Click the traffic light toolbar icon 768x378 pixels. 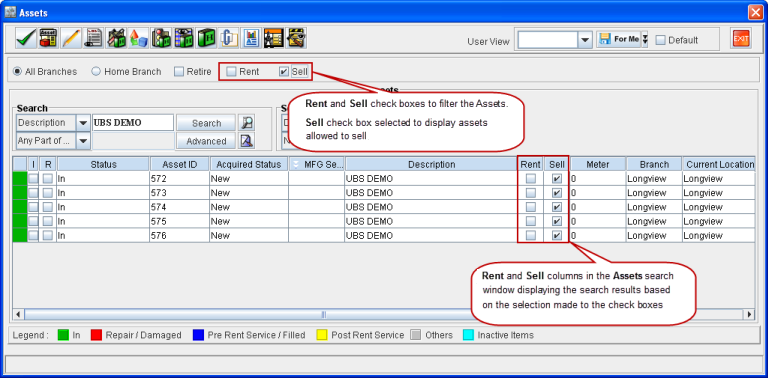coord(162,38)
